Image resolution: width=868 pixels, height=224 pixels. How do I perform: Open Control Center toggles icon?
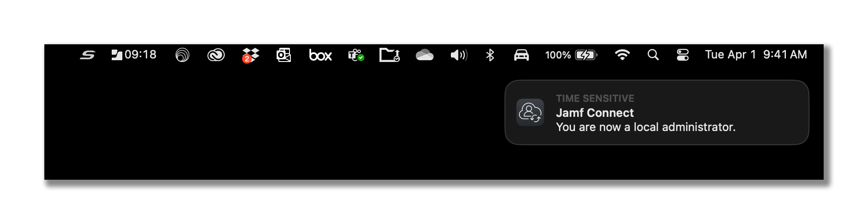[683, 55]
